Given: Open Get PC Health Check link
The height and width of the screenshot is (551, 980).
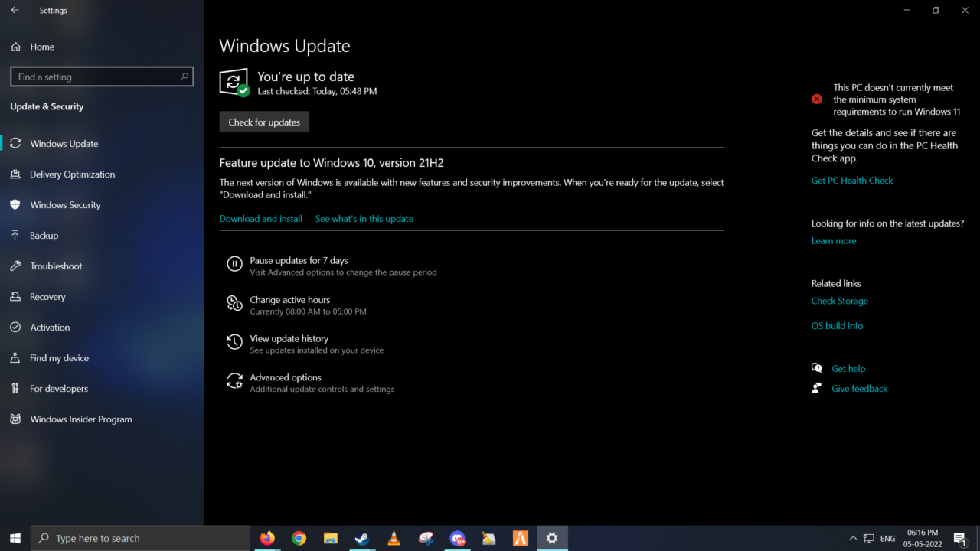Looking at the screenshot, I should click(x=852, y=181).
